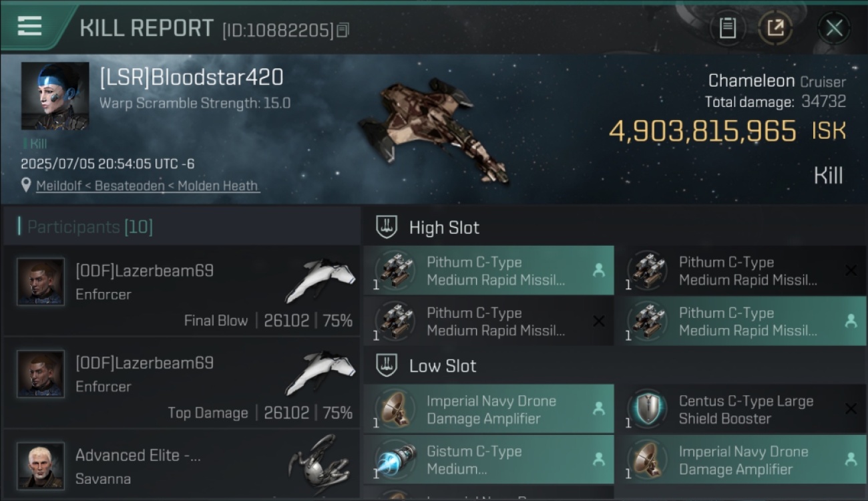This screenshot has width=868, height=501.
Task: Close the kill report window
Action: point(834,28)
